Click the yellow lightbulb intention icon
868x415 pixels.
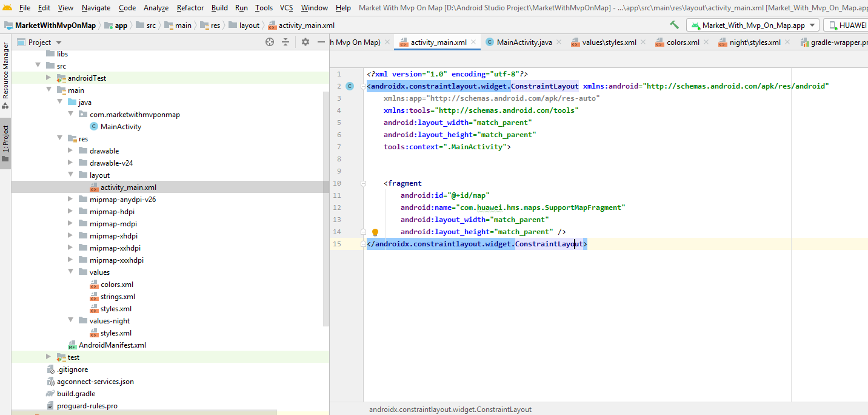[375, 232]
